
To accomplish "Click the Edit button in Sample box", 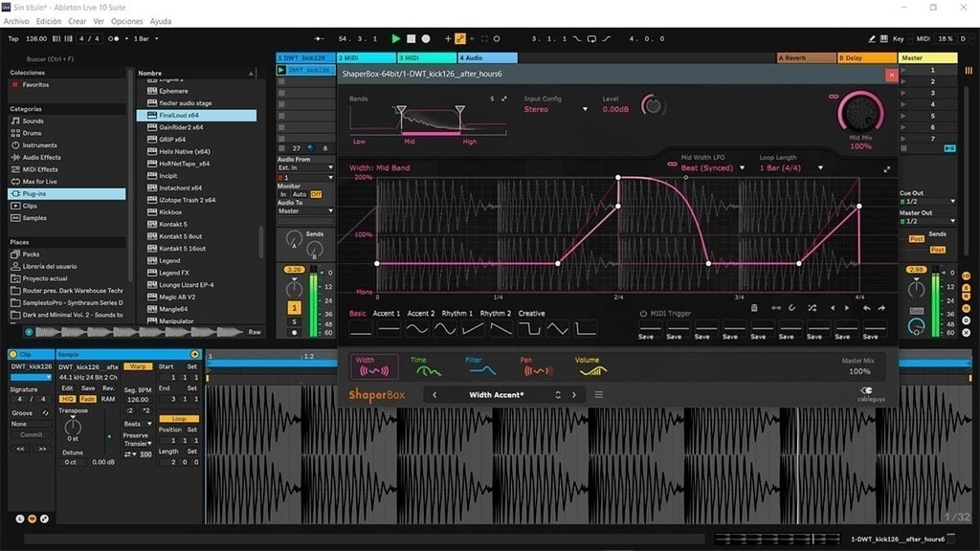I will click(x=67, y=388).
